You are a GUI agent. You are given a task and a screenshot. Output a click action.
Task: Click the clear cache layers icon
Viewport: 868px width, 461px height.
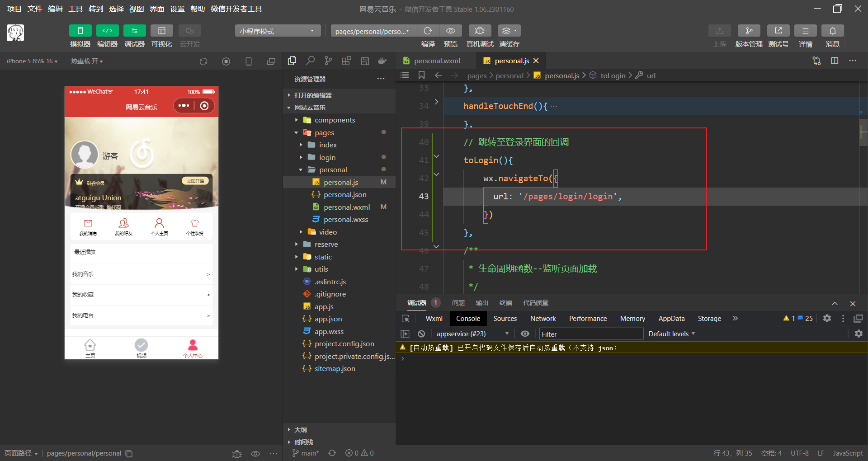(x=509, y=31)
